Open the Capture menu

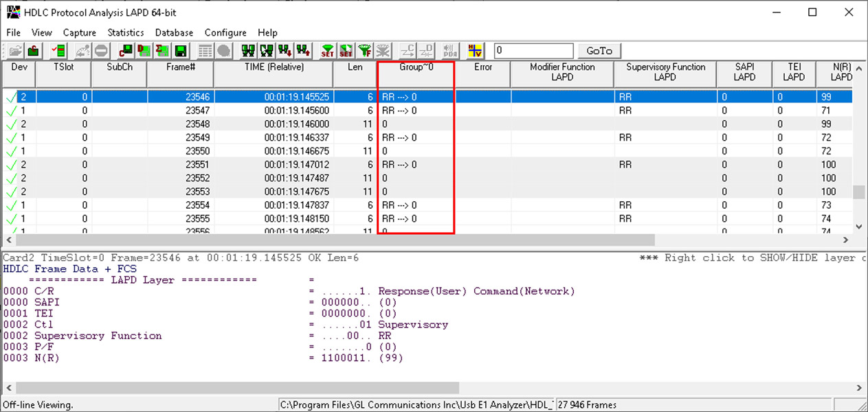coord(80,32)
